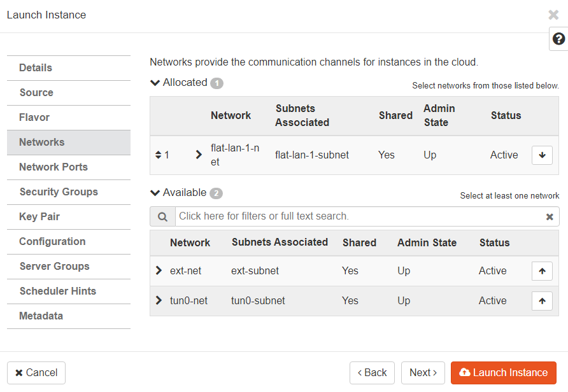Allocate ext-net using its up arrow
The width and height of the screenshot is (568, 392).
(x=542, y=270)
